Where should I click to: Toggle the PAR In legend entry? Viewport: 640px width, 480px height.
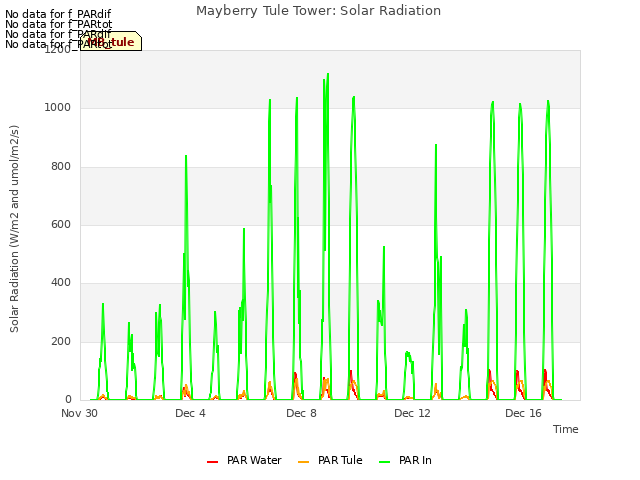[x=405, y=460]
